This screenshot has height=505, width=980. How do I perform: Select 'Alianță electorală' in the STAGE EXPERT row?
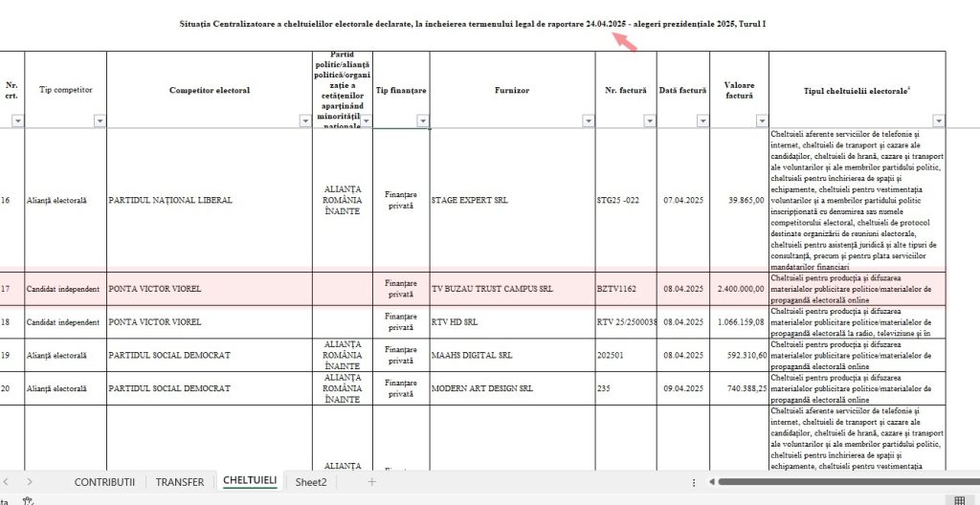coord(66,200)
